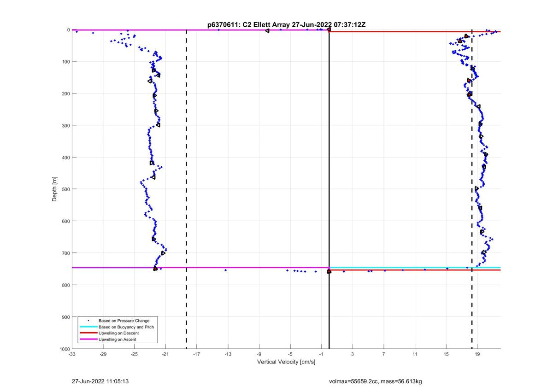The height and width of the screenshot is (392, 553).
Task: Select the 'Depth [m]' y-axis label
Action: 54,189
